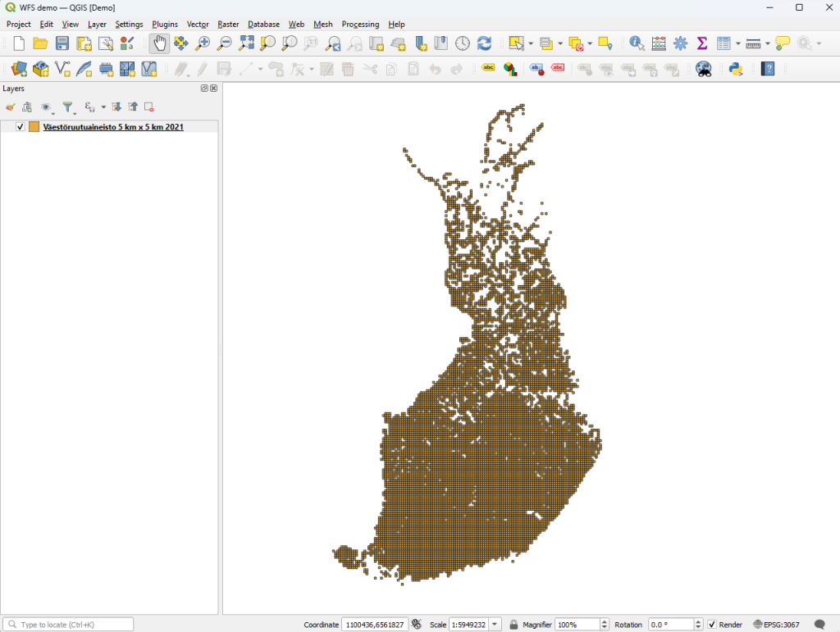
Task: Open the Processing Toolbox
Action: click(681, 44)
